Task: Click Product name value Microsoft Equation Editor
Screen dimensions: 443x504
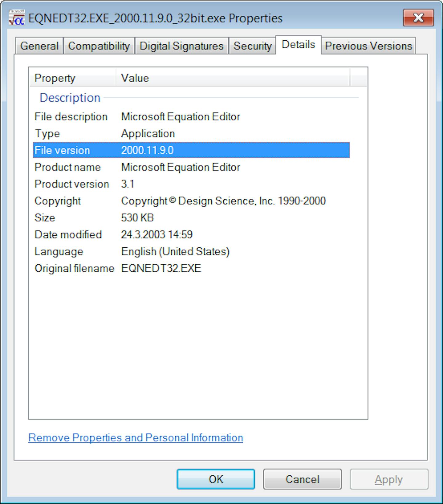Action: pyautogui.click(x=181, y=167)
